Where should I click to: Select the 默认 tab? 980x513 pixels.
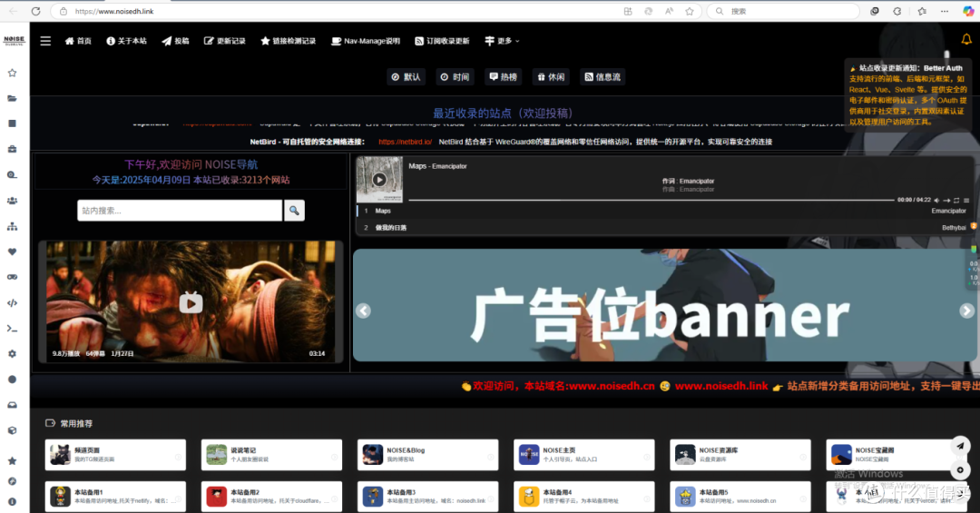407,77
